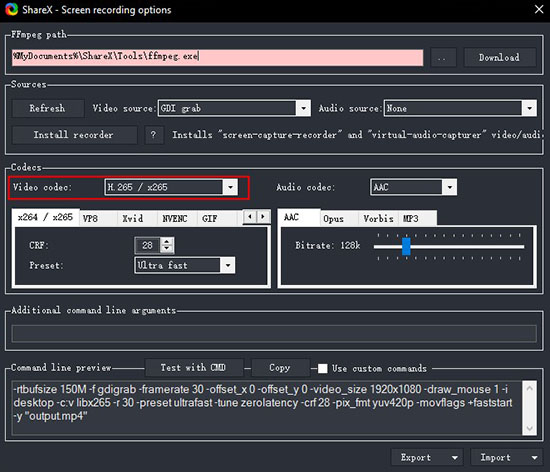
Task: Click the AAC bitrate slider handle
Action: click(406, 247)
